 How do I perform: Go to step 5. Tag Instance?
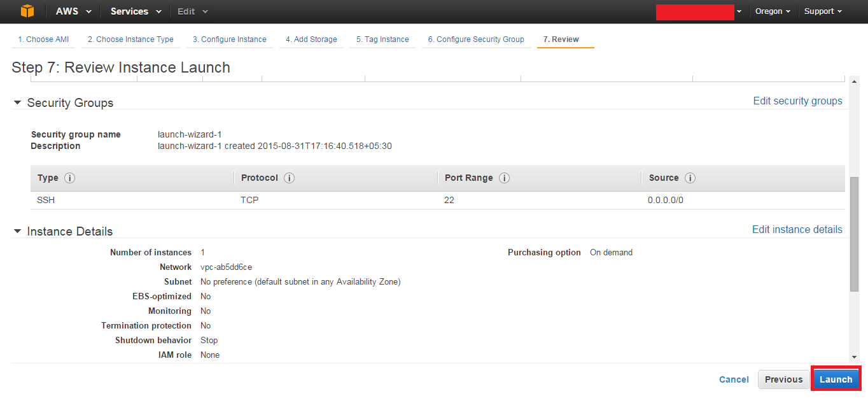382,39
